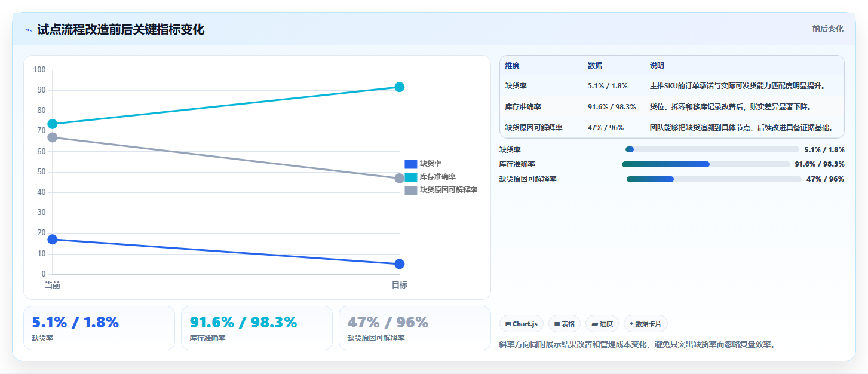Click the gray 缺货原因可解释率 point at 目标

400,179
